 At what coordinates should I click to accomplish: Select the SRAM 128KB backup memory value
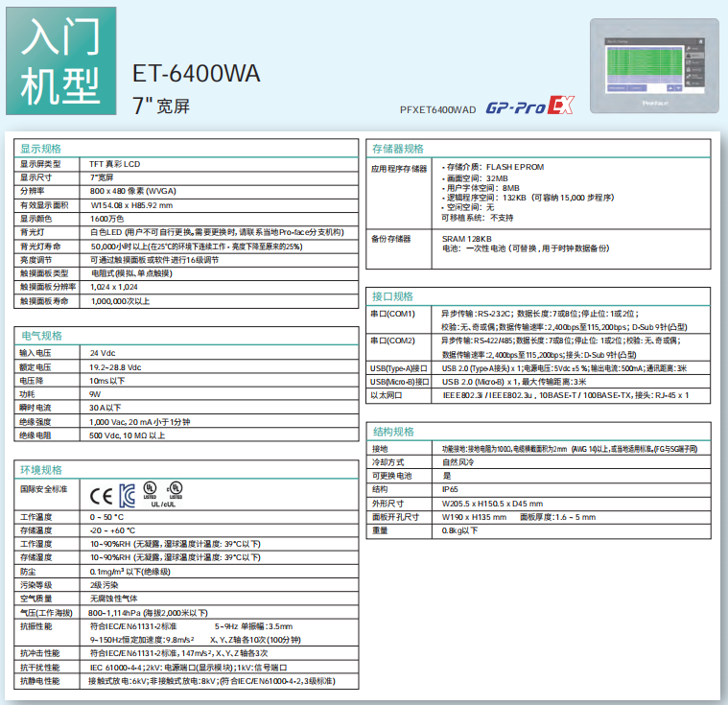[466, 239]
